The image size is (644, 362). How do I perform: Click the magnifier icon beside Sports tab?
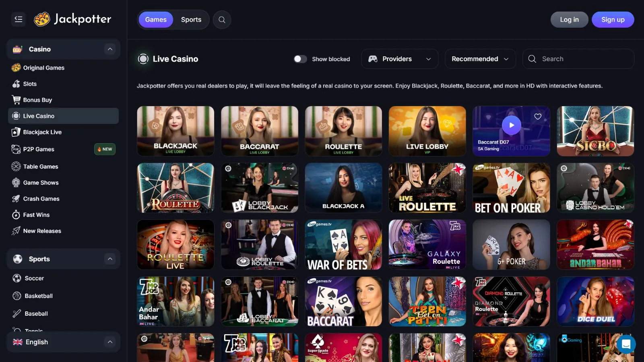click(222, 20)
